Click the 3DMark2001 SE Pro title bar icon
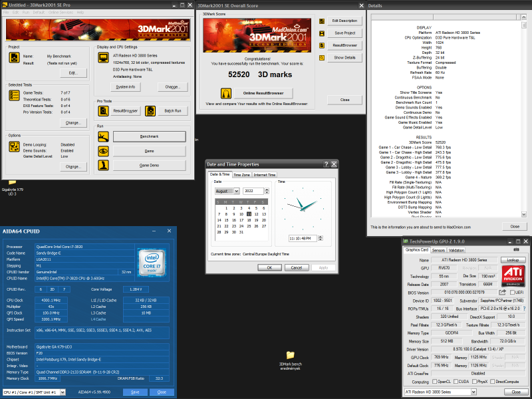The height and width of the screenshot is (399, 532). tap(5, 5)
